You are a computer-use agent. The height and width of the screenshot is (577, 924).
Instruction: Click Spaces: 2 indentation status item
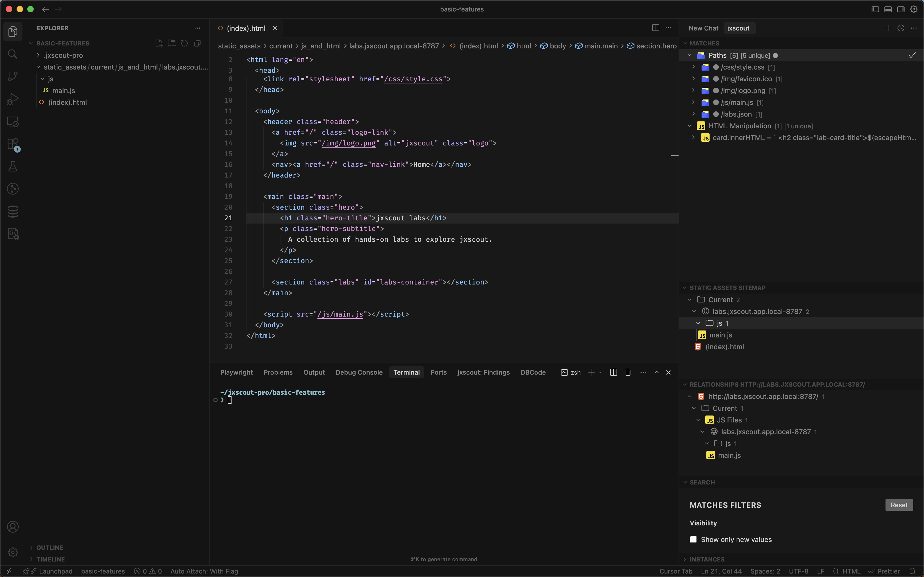(765, 571)
